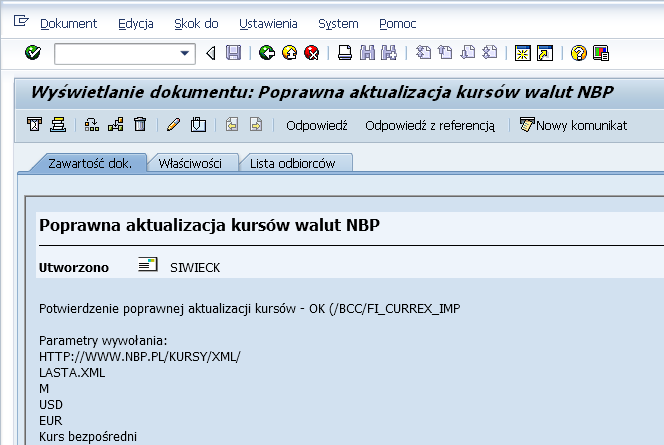Image resolution: width=664 pixels, height=445 pixels.
Task: Click the LASTA.XML parameter line
Action: click(x=72, y=373)
